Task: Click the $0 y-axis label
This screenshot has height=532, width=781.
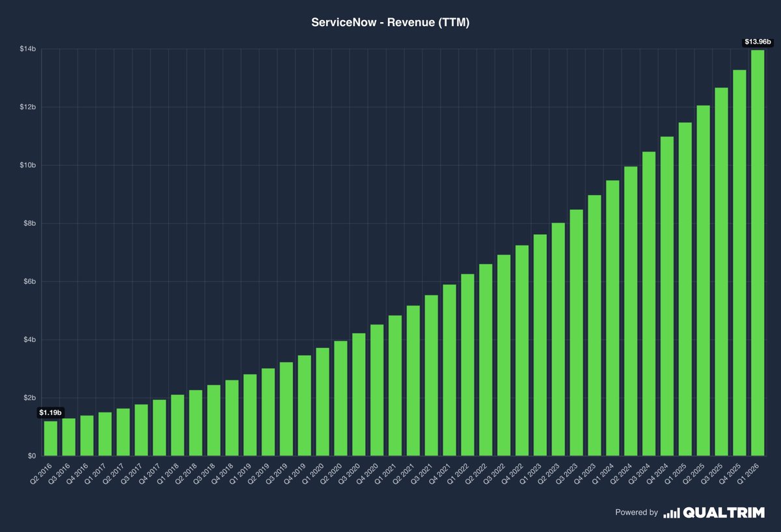Action: pos(32,456)
